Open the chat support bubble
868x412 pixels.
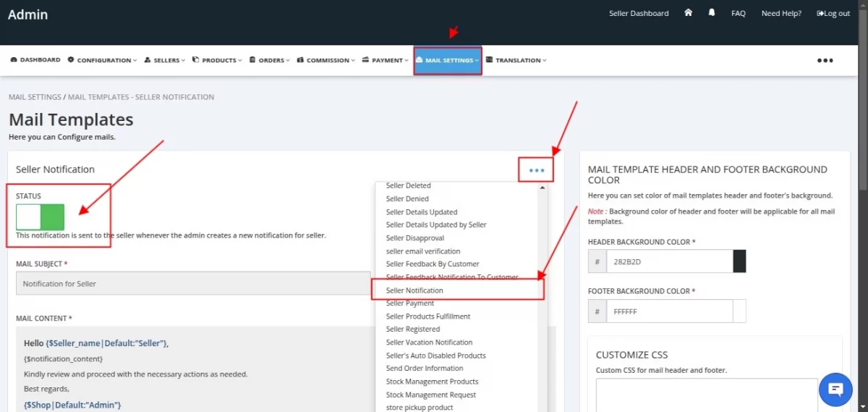point(835,390)
